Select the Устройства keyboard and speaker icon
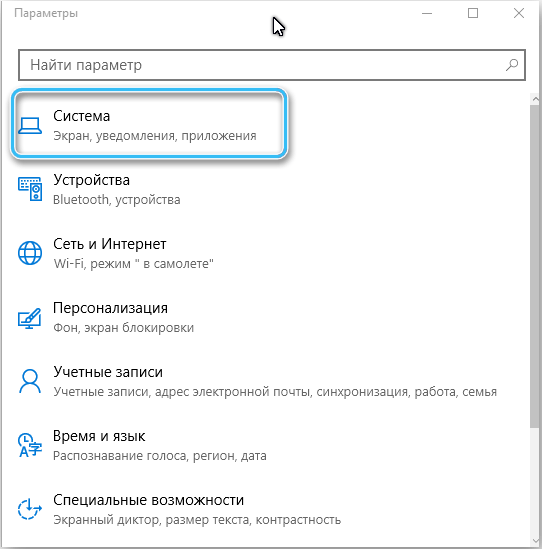542x549 pixels. coord(30,189)
